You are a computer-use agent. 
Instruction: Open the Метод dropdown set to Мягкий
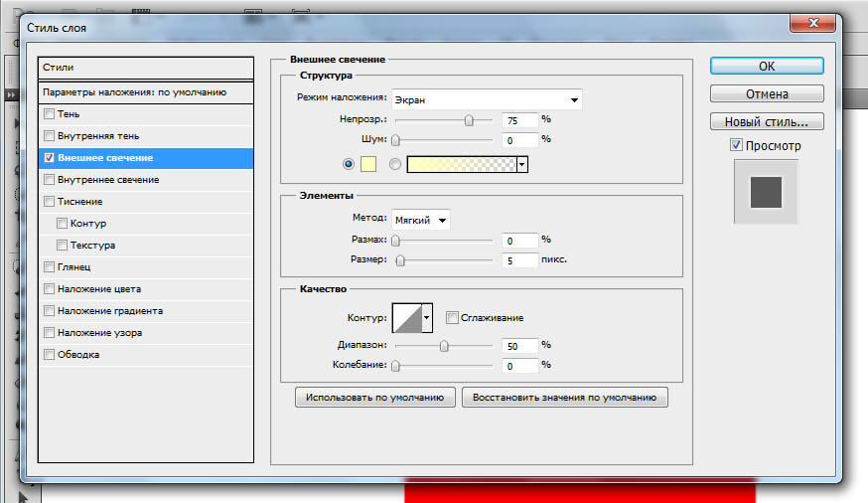pos(421,220)
